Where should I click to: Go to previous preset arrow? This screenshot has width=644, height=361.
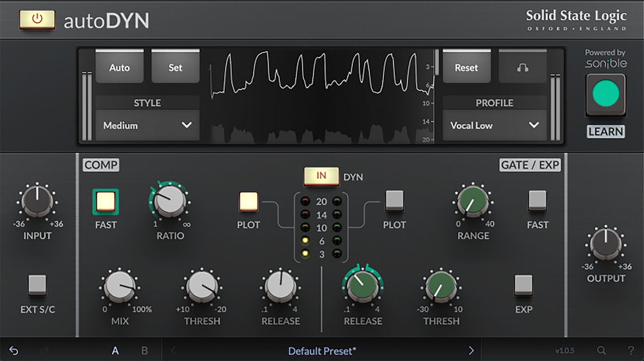tap(173, 351)
